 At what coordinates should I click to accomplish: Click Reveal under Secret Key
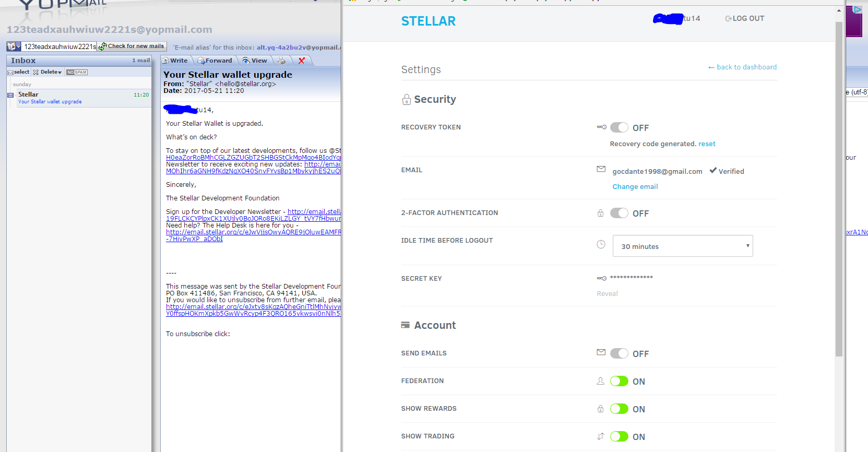click(607, 293)
